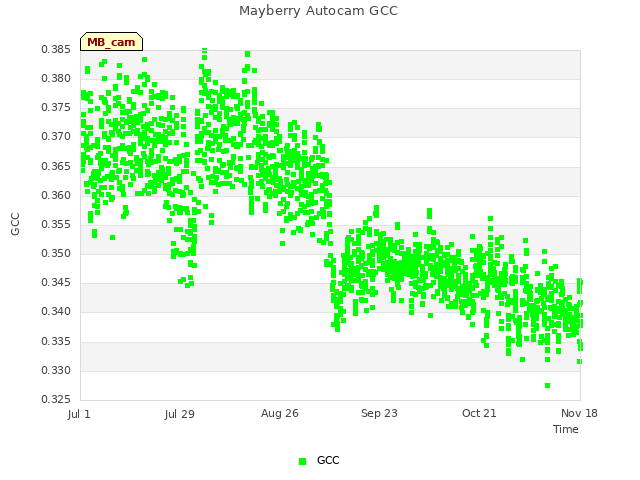640x480 pixels.
Task: Select the Jul 1 x-axis label
Action: click(x=79, y=414)
